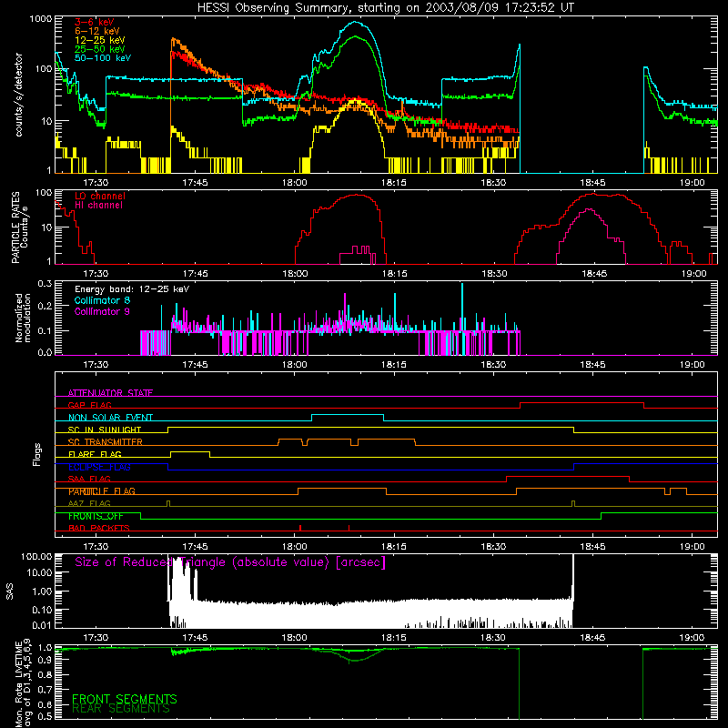
Task: Click the BAD PACKETS flag label
Action: pos(98,529)
